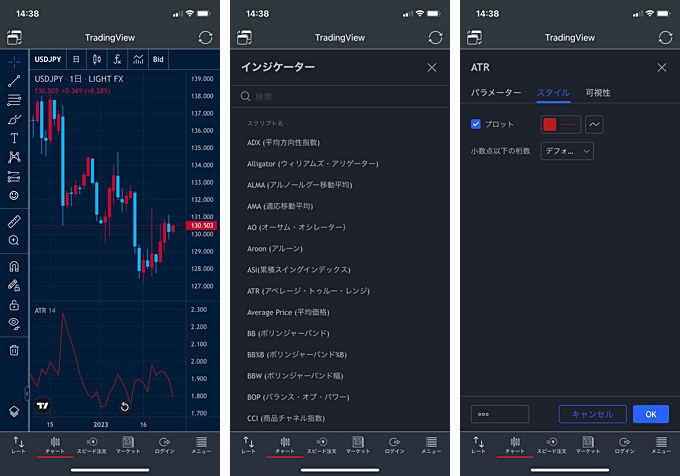Select the trend line drawing tool

[x=14, y=81]
